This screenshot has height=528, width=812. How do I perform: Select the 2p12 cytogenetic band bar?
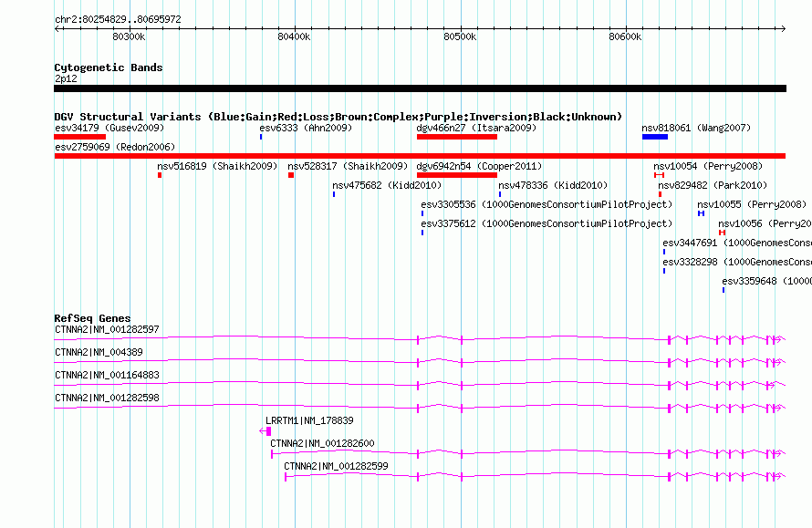point(420,88)
